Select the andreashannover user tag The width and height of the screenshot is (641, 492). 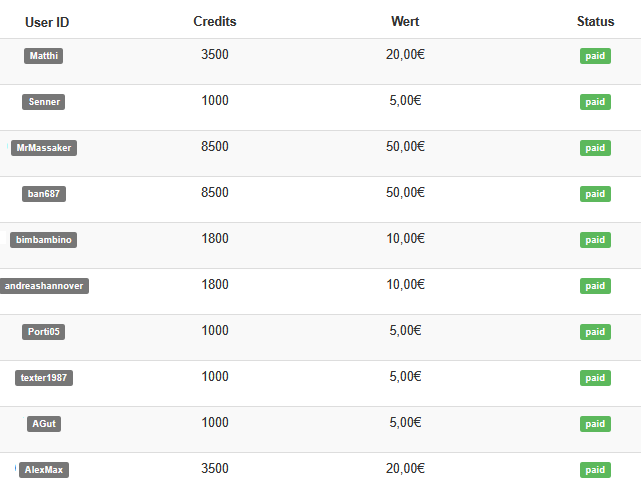coord(43,286)
